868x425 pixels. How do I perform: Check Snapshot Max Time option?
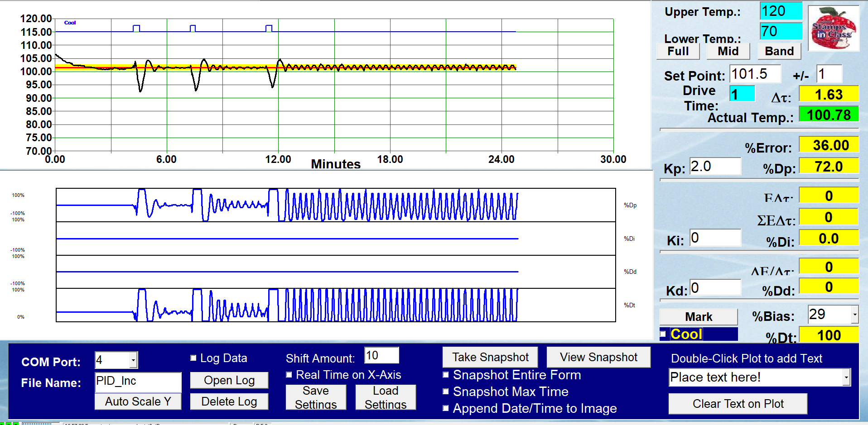(446, 392)
